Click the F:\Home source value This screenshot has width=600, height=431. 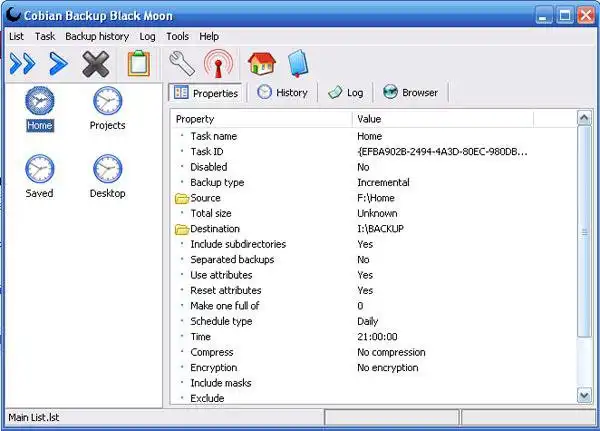(376, 198)
